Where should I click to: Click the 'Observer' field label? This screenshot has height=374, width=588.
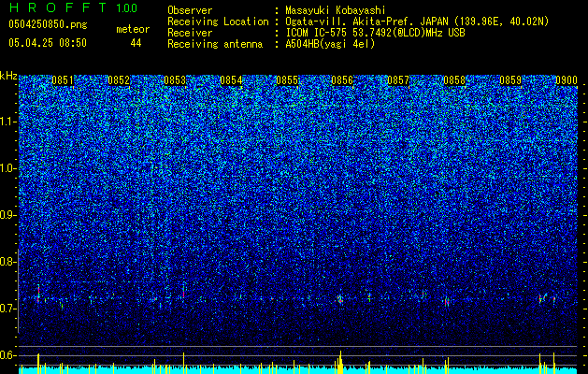point(190,10)
